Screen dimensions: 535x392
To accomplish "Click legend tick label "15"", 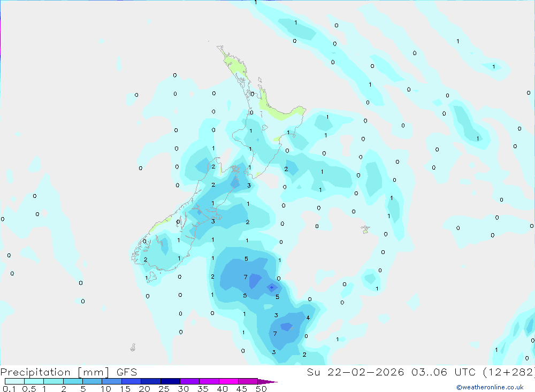I will click(125, 389).
